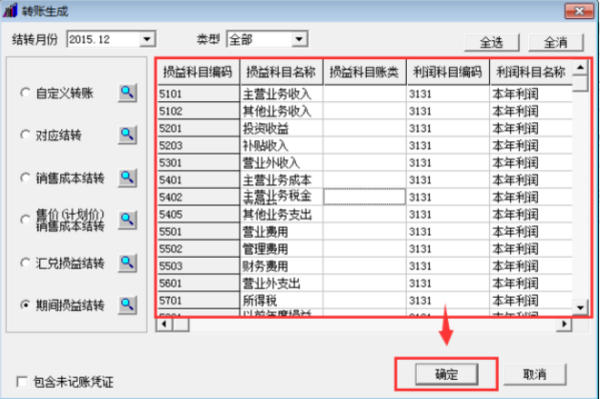Viewport: 600px width, 399px height.
Task: Click the horizontal scroll left arrow
Action: point(164,324)
